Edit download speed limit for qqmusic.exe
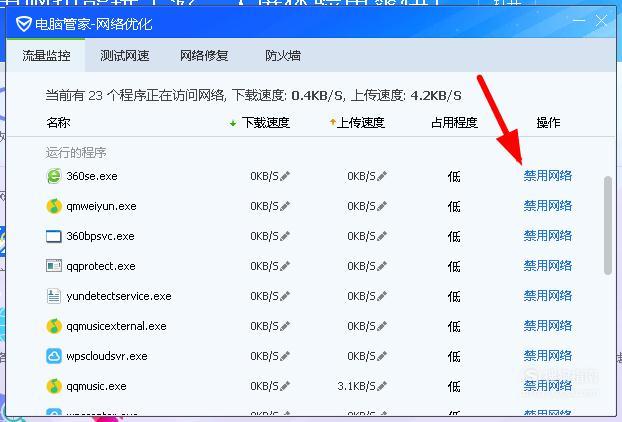Screen dimensions: 622x422 pos(285,386)
